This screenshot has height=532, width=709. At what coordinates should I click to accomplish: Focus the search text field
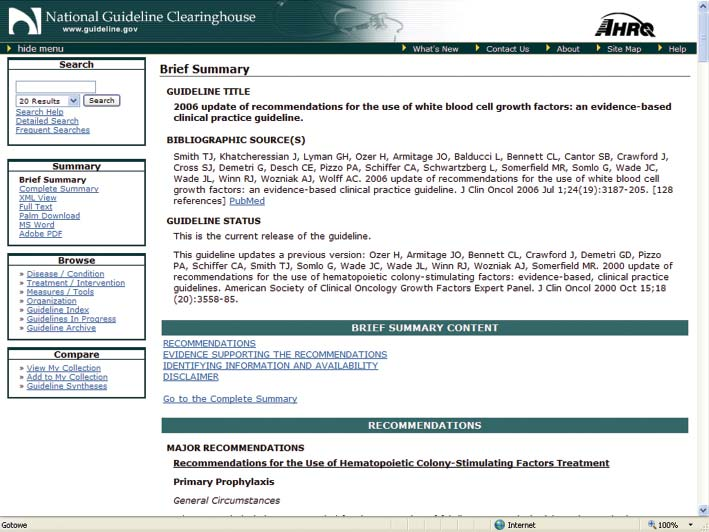56,86
